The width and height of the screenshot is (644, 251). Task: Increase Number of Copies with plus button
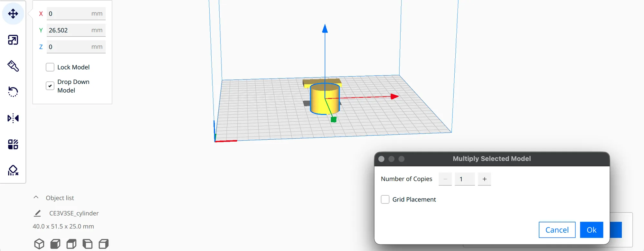click(x=485, y=179)
